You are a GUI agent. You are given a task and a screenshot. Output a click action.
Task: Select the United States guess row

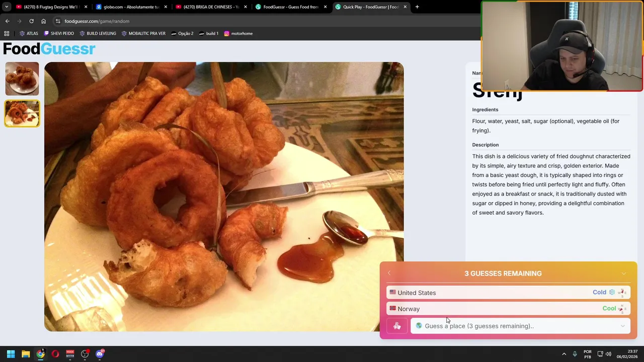[x=508, y=292]
